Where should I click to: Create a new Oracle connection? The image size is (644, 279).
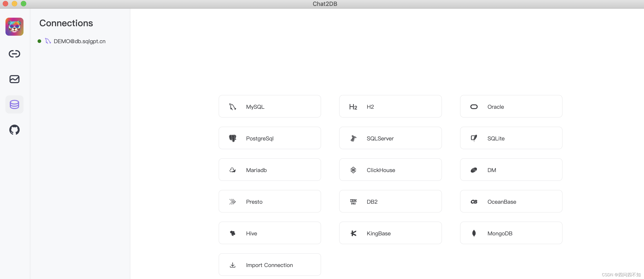(511, 107)
